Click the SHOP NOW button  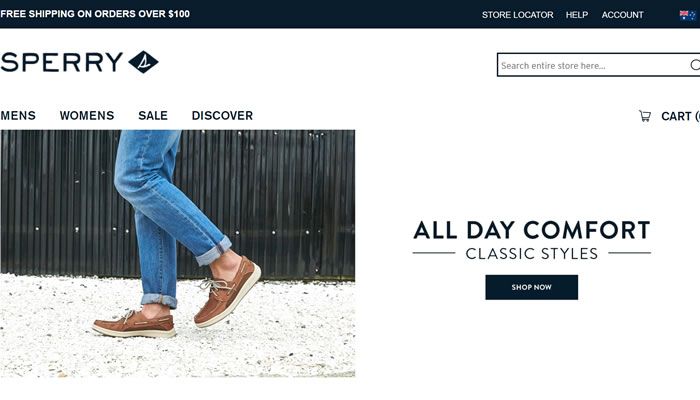tap(532, 287)
